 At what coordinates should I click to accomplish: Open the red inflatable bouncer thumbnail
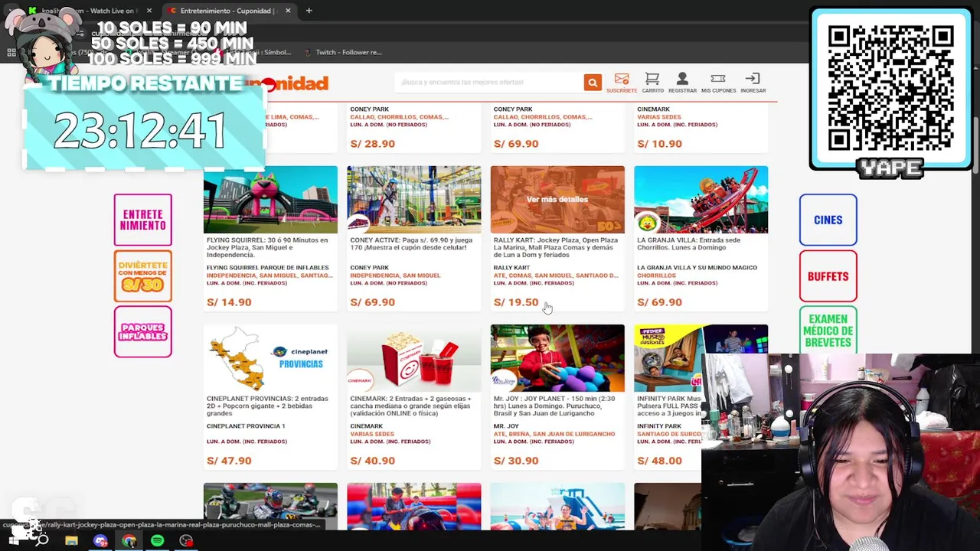coord(414,506)
